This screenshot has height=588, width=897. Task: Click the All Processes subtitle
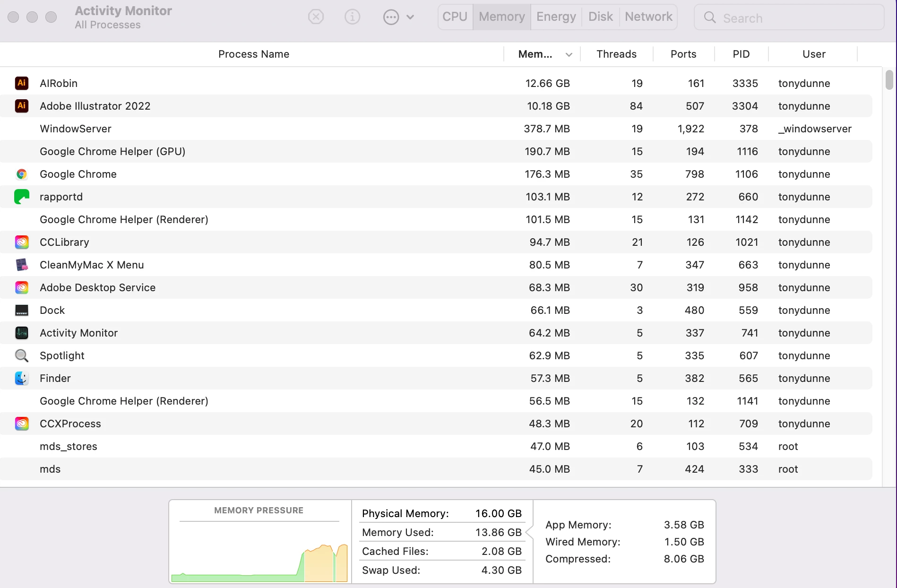click(108, 25)
